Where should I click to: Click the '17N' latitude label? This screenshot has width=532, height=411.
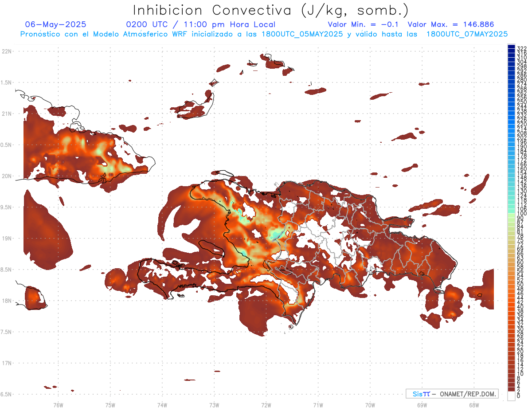pos(7,363)
